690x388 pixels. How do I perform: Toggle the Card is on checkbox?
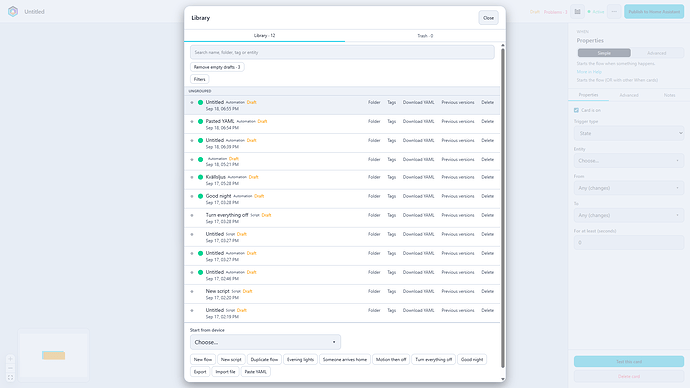click(x=576, y=110)
